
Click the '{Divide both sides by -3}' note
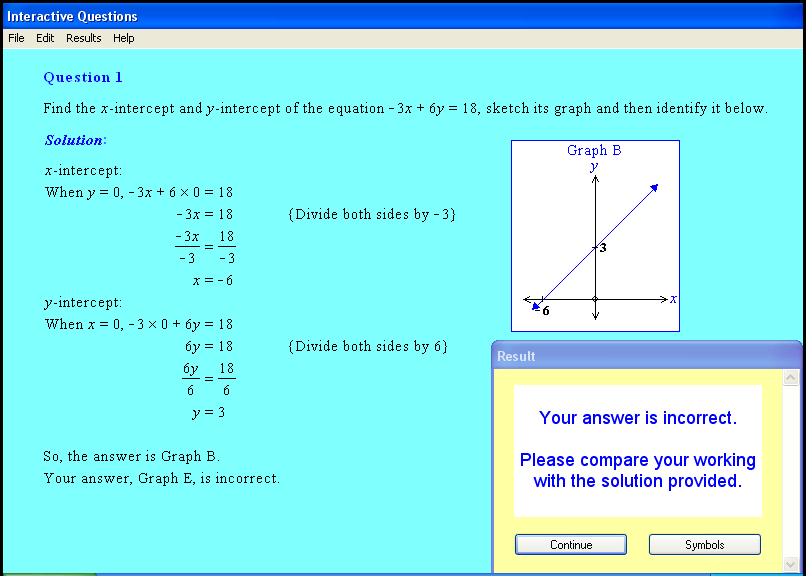tap(372, 214)
